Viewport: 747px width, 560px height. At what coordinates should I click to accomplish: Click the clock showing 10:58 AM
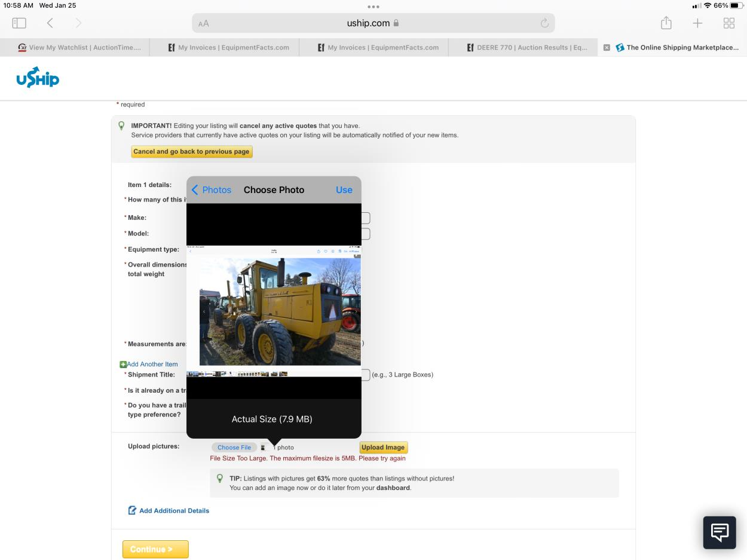(x=19, y=5)
